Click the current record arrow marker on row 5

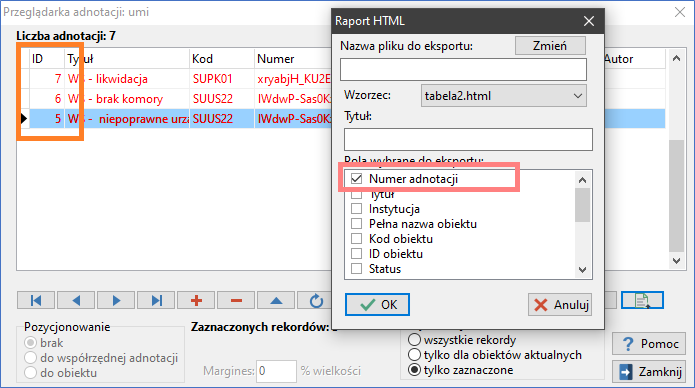24,118
